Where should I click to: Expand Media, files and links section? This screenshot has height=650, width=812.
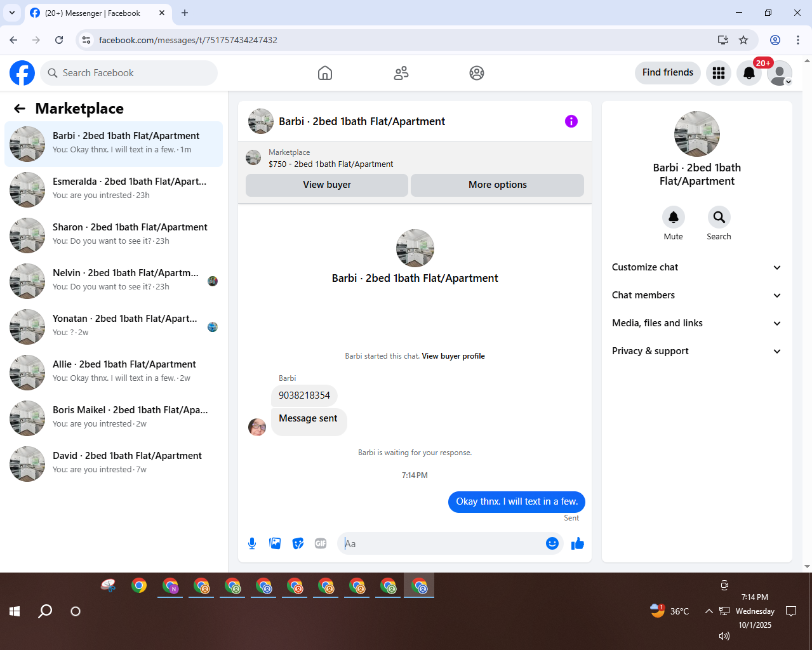(697, 323)
